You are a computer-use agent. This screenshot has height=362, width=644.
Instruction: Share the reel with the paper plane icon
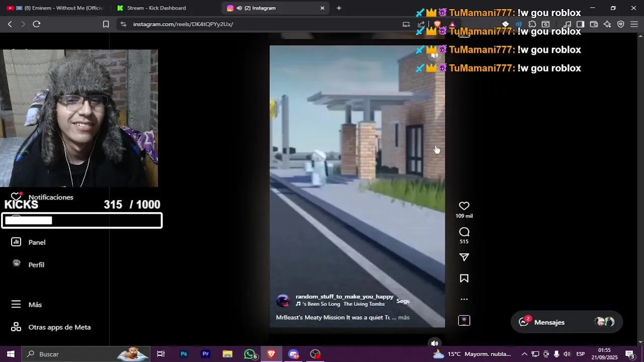click(x=464, y=257)
